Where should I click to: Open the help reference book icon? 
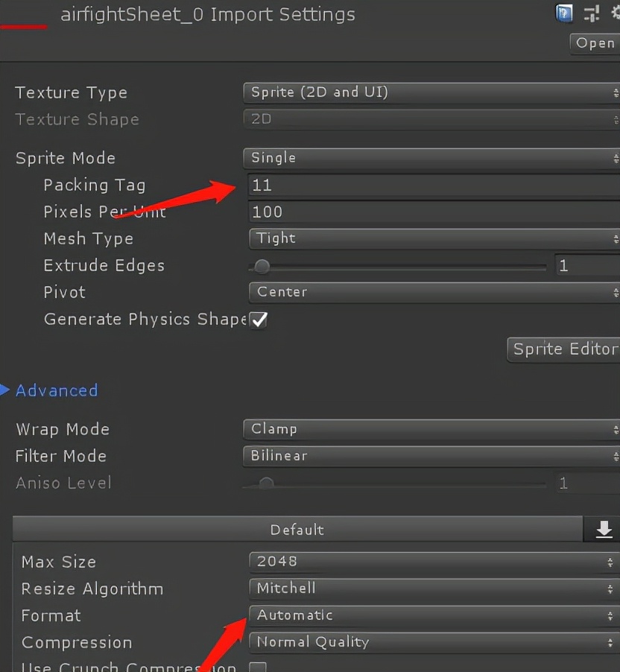pos(565,13)
